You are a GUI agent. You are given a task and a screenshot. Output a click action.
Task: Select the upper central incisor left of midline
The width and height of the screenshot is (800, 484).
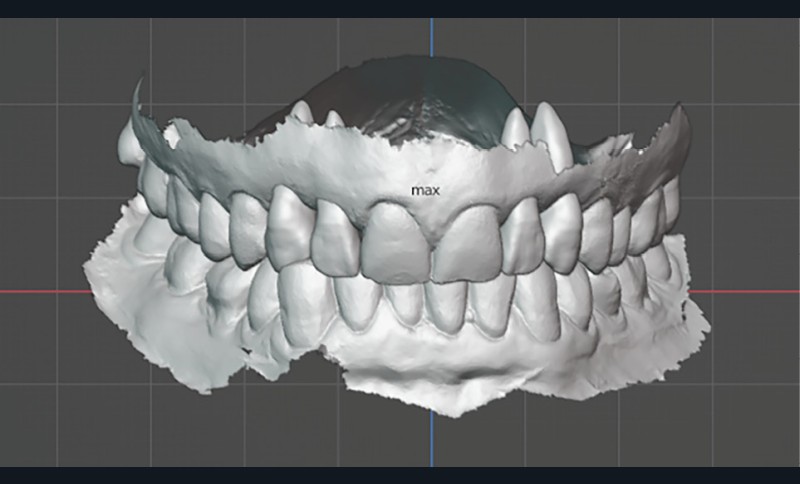pos(393,243)
